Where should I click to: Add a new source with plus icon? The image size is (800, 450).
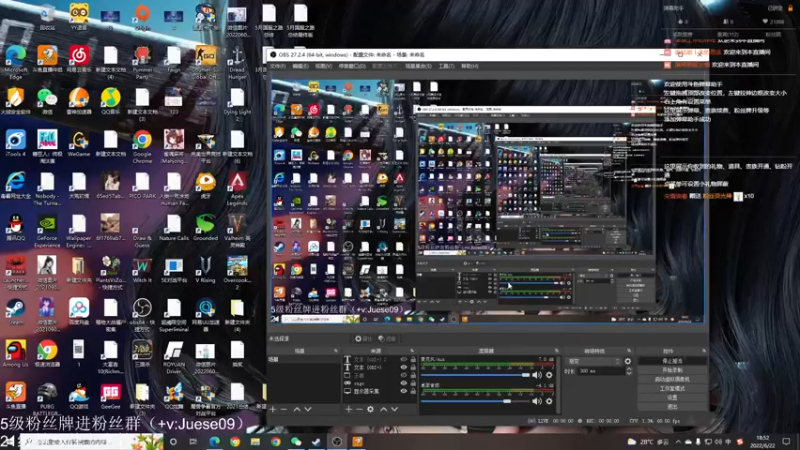348,409
